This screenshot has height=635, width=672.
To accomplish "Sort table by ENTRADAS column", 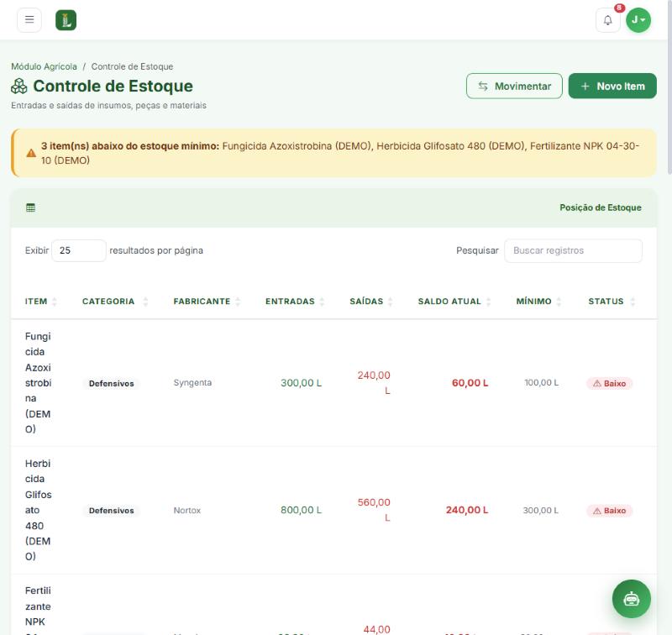I will 295,302.
